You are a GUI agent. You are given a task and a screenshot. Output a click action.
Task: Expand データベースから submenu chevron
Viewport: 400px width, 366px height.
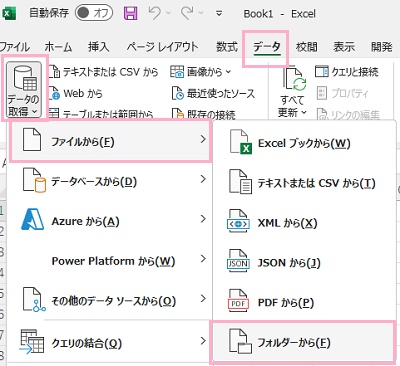click(203, 179)
